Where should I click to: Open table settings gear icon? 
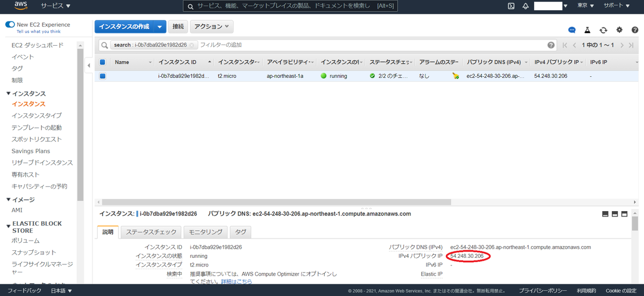(619, 30)
